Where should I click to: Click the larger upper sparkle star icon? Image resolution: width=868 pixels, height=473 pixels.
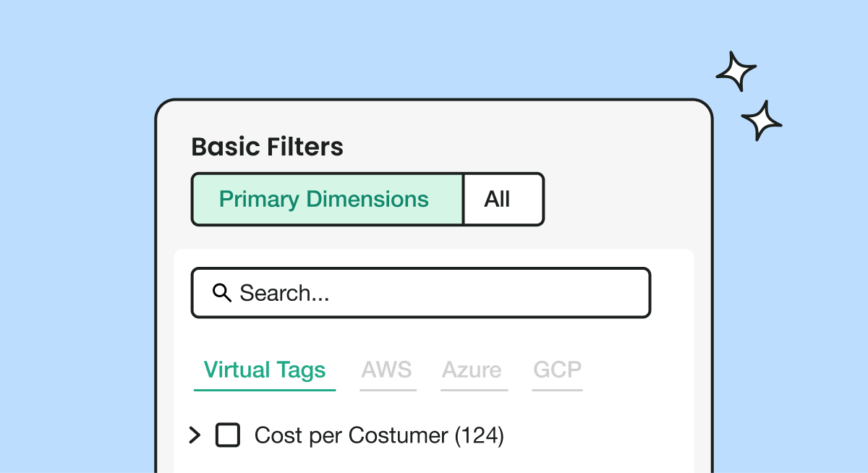tap(736, 71)
